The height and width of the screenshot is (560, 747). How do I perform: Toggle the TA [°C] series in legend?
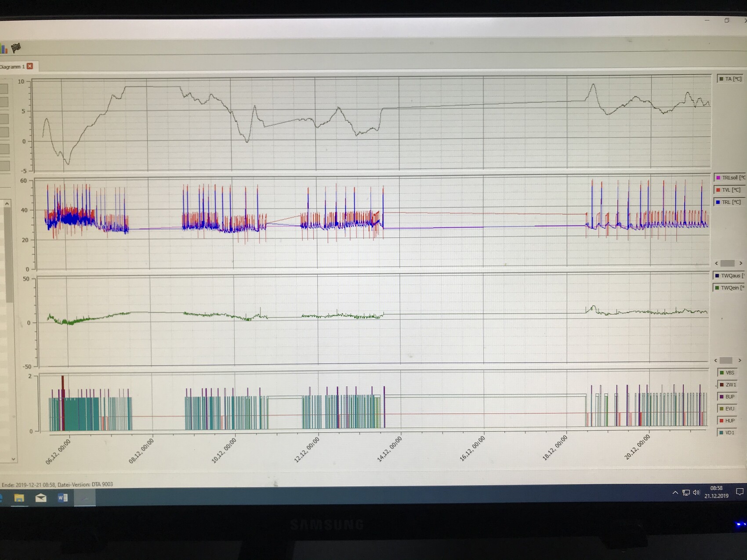730,79
